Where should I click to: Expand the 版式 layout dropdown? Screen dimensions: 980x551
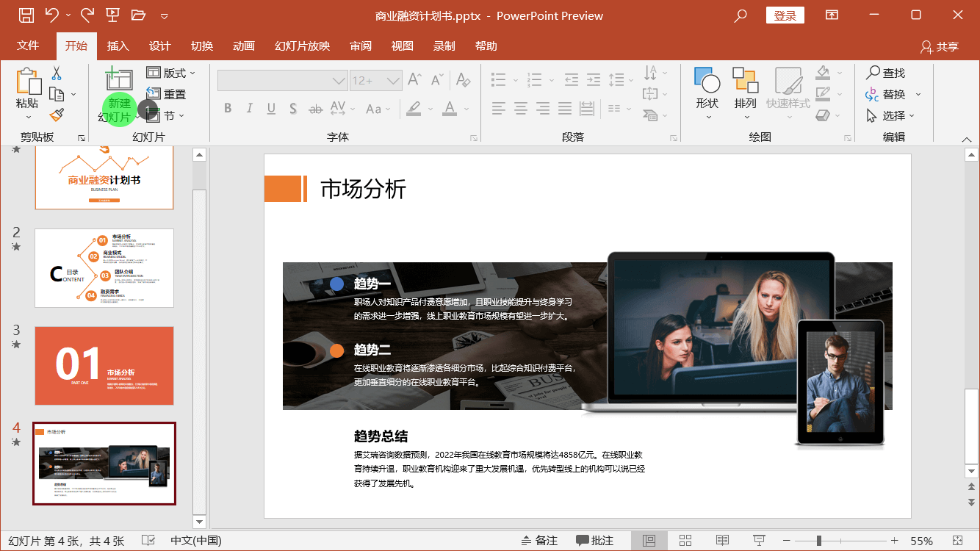[x=192, y=73]
